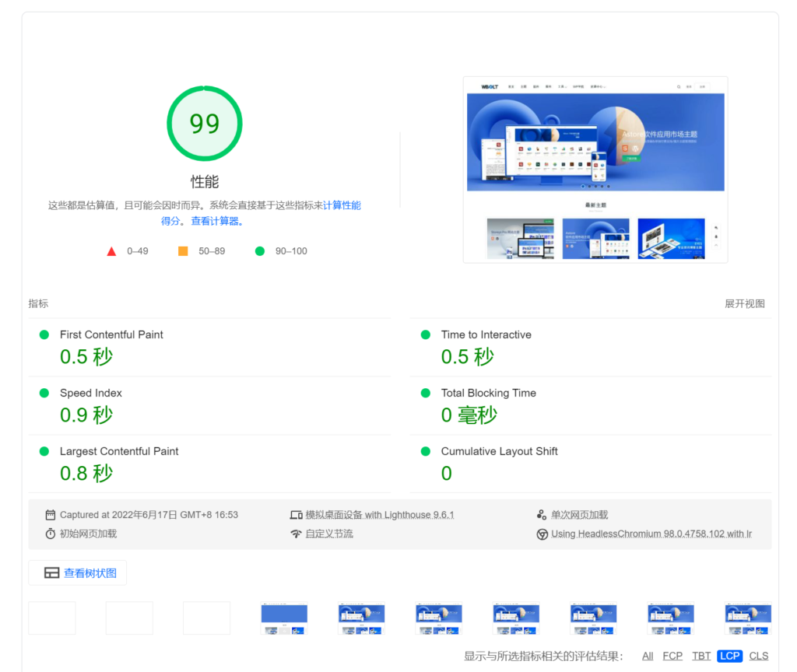Expand the metrics view via 展开视图
Viewport: 797px width, 672px height.
(744, 303)
